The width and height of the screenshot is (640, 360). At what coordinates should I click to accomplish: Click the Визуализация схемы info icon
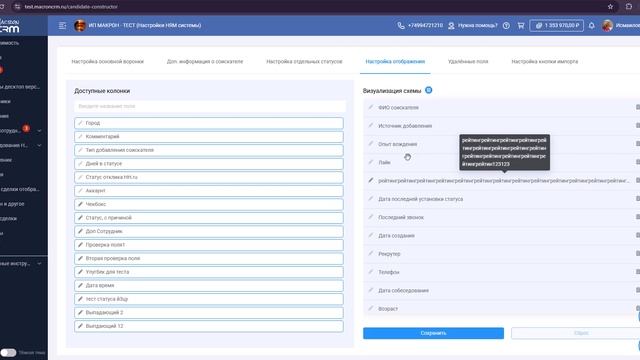[x=429, y=90]
